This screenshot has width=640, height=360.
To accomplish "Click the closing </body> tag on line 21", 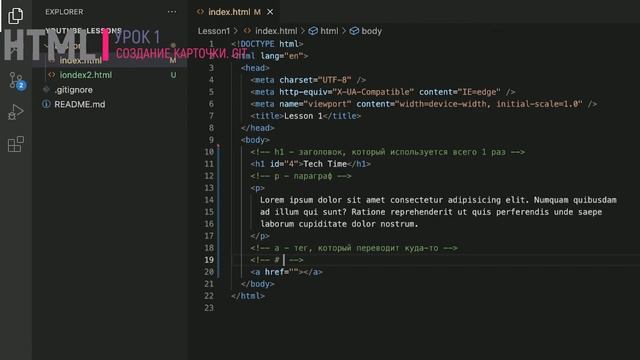I will tap(258, 284).
